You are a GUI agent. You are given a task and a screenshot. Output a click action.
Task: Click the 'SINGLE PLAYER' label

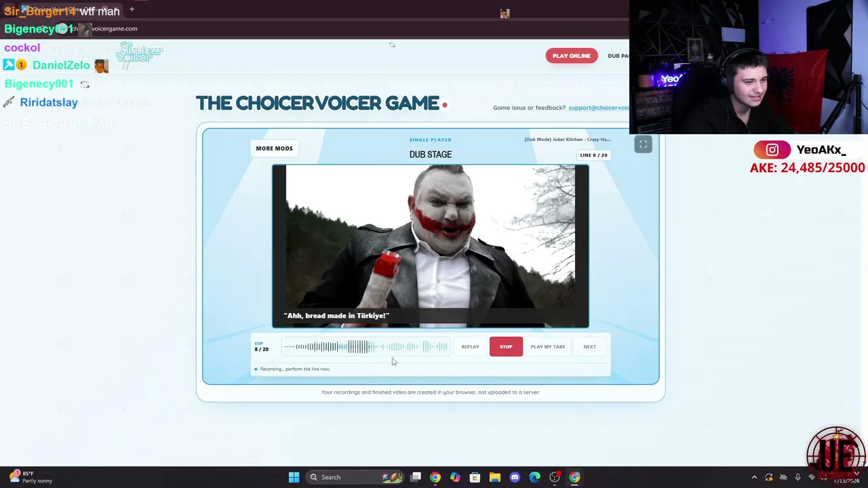pyautogui.click(x=431, y=140)
